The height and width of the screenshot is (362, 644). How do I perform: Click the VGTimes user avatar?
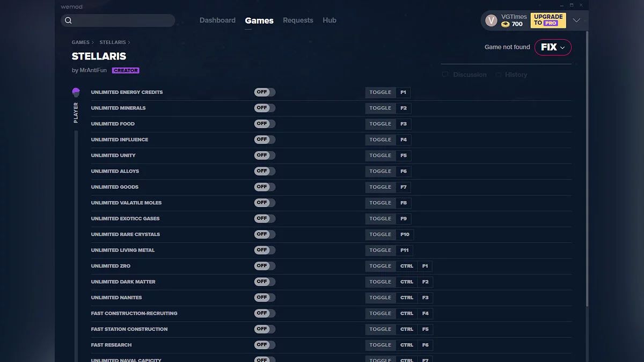pos(491,20)
